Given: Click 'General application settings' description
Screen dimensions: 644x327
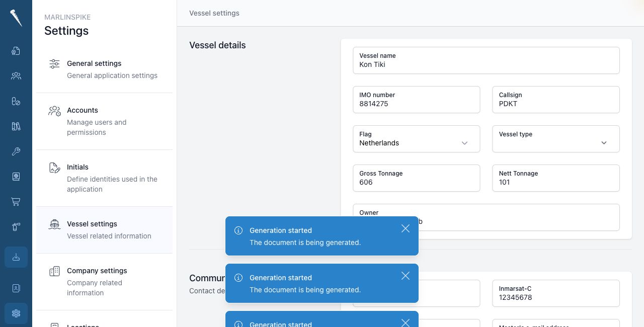Looking at the screenshot, I should pyautogui.click(x=112, y=75).
